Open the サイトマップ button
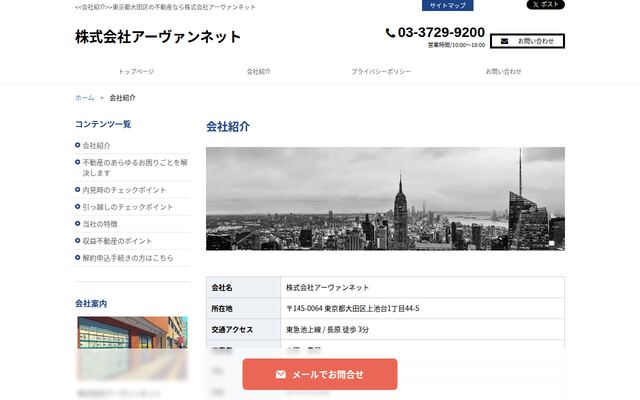Viewport: 640px width, 400px height. 447,5
